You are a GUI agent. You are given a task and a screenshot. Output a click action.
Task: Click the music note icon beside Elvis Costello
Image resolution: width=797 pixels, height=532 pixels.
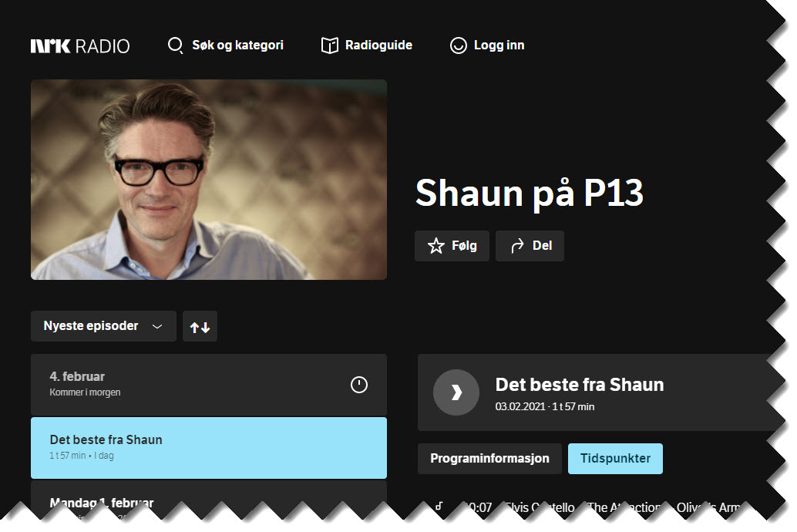[439, 506]
